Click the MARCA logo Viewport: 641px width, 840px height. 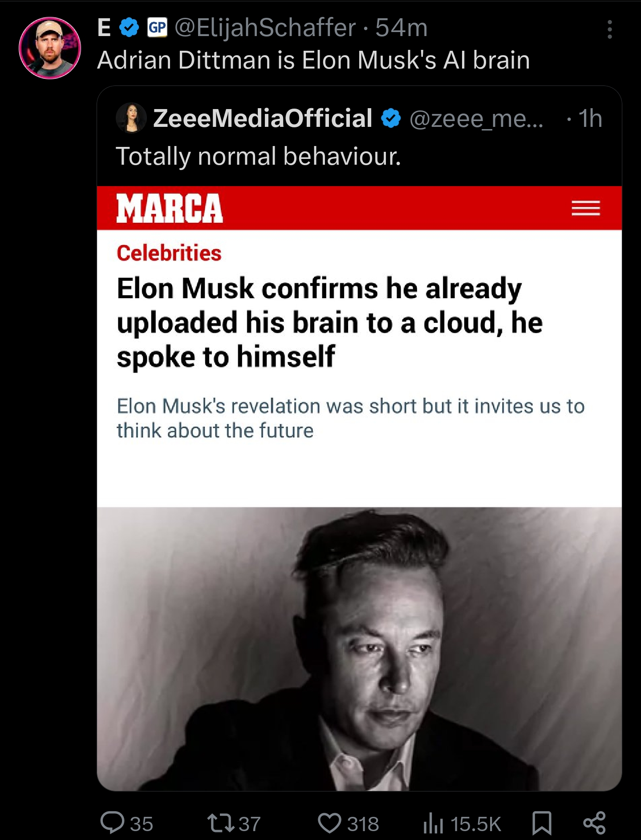170,208
